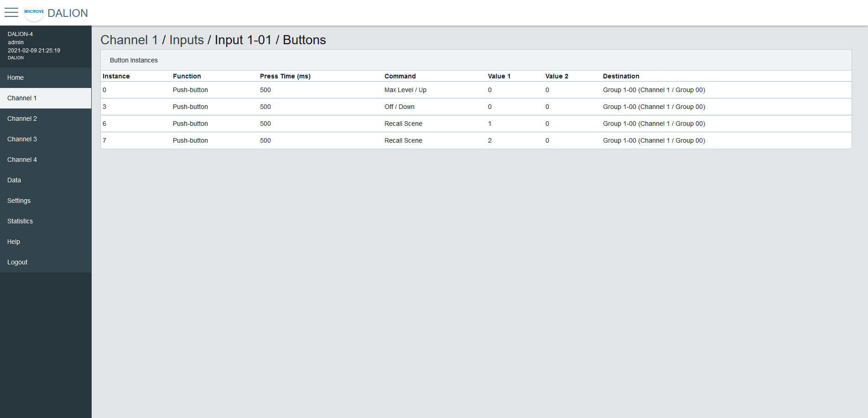The height and width of the screenshot is (418, 868).
Task: Open the Help page
Action: 14,242
